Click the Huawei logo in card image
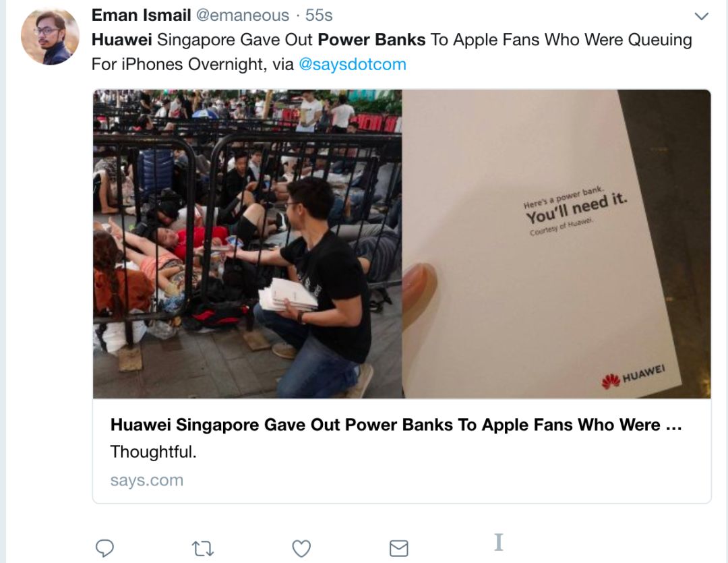Image resolution: width=728 pixels, height=563 pixels. (633, 376)
